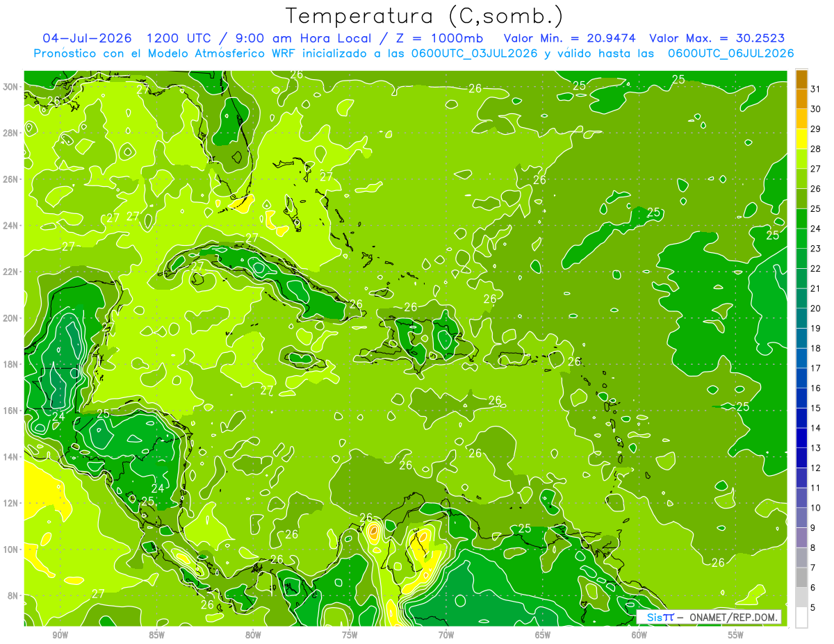
Task: Click legend value 13
Action: pyautogui.click(x=816, y=448)
